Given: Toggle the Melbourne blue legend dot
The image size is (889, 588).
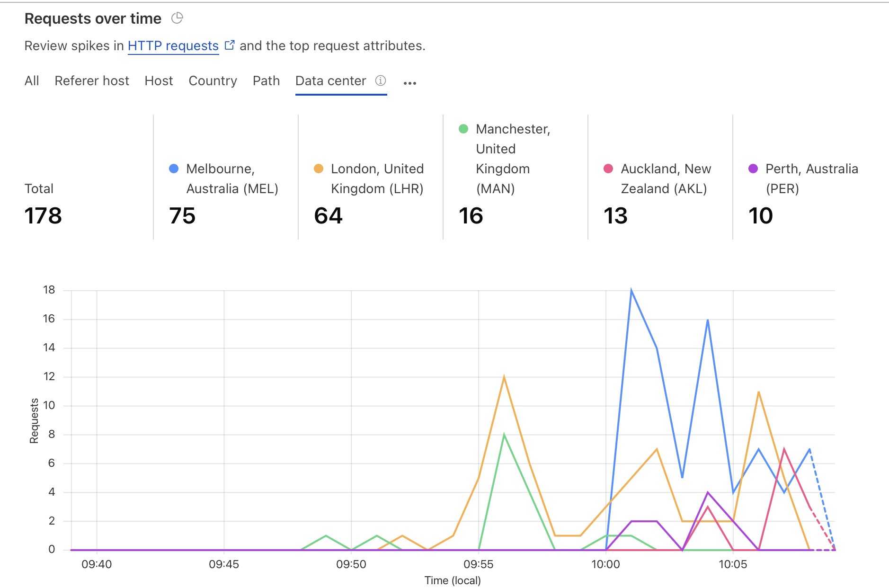Looking at the screenshot, I should click(x=174, y=169).
